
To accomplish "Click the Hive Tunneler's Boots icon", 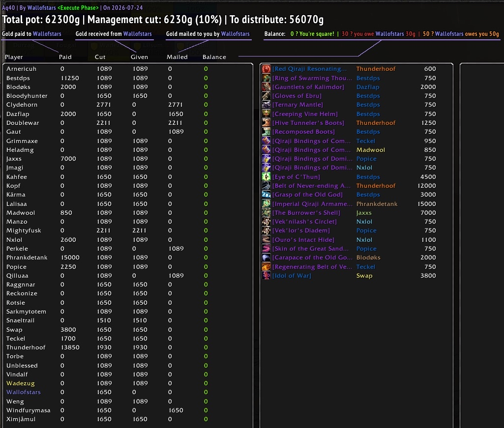I will point(266,123).
